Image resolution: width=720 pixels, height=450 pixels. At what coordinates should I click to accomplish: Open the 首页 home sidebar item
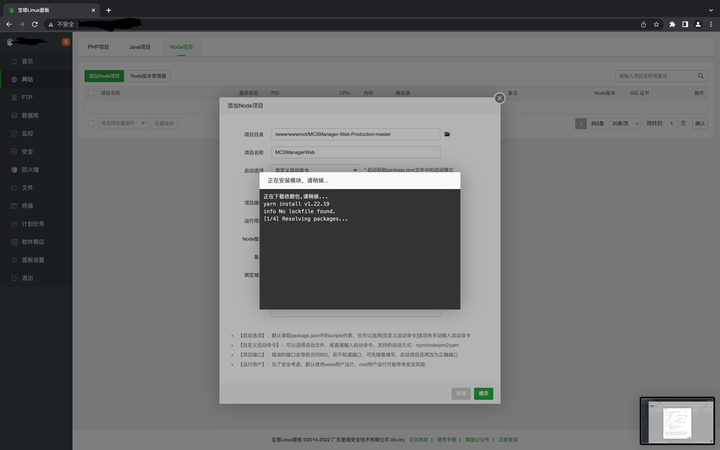36,62
